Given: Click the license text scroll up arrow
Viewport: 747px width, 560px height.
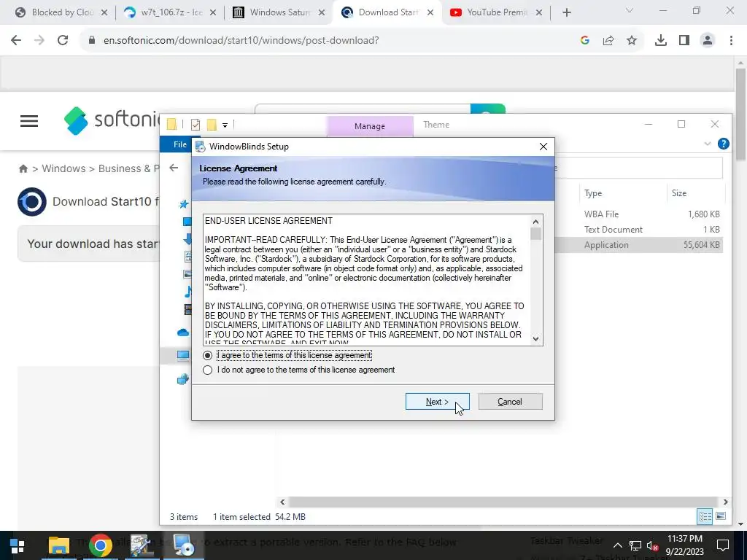Looking at the screenshot, I should (x=535, y=222).
